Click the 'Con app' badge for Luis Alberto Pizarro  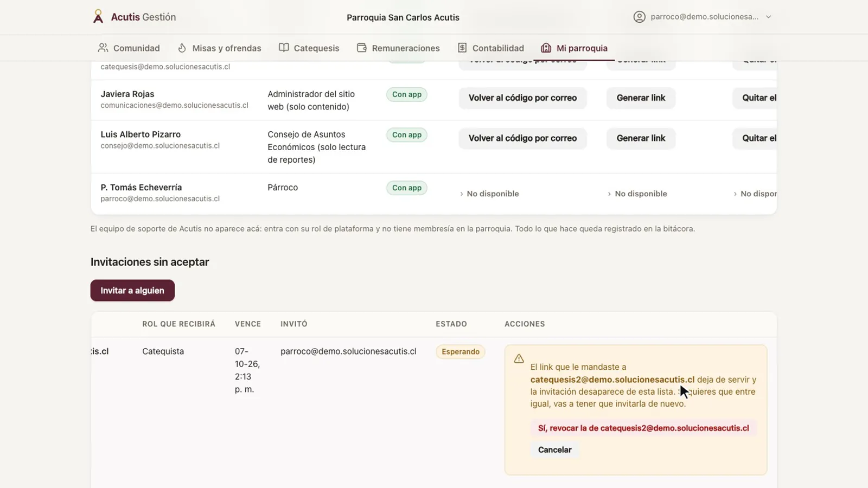tap(407, 134)
